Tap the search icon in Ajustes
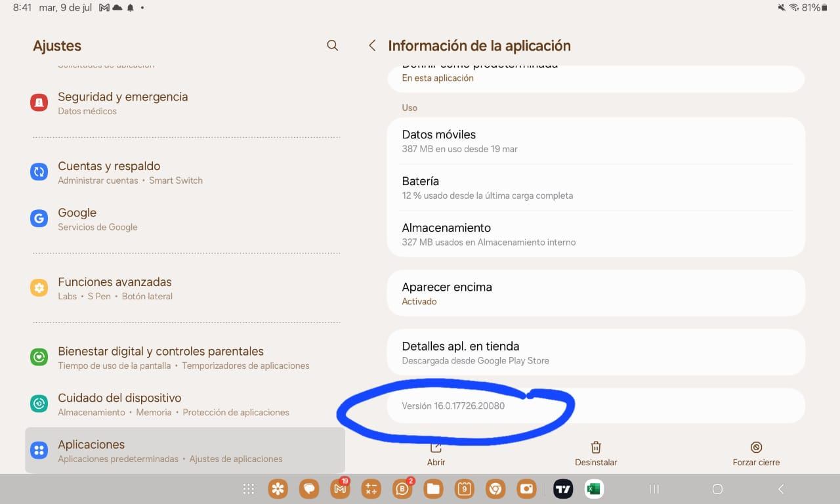The image size is (840, 504). (333, 45)
